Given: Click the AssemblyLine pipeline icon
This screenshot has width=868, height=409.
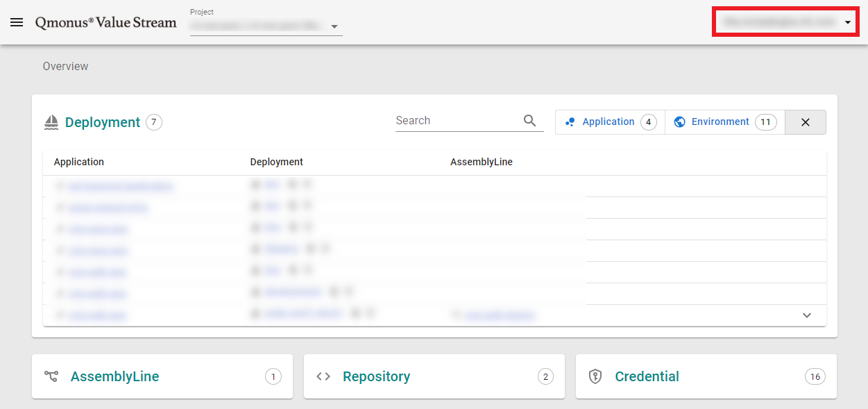Looking at the screenshot, I should [x=51, y=376].
